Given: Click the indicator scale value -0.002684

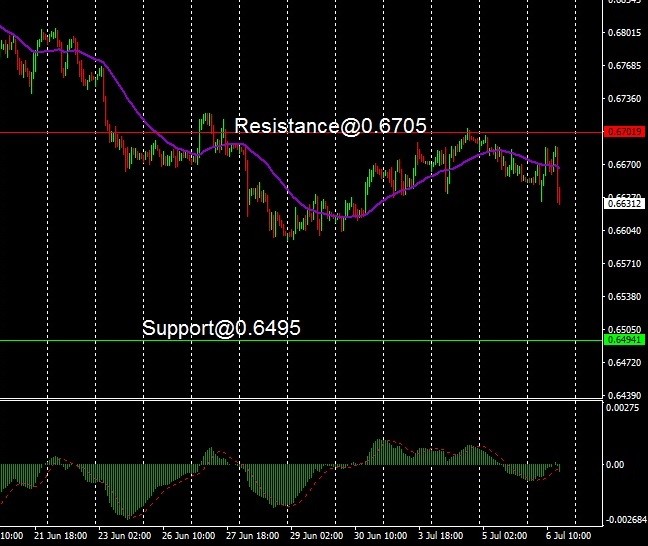Looking at the screenshot, I should pyautogui.click(x=626, y=520).
